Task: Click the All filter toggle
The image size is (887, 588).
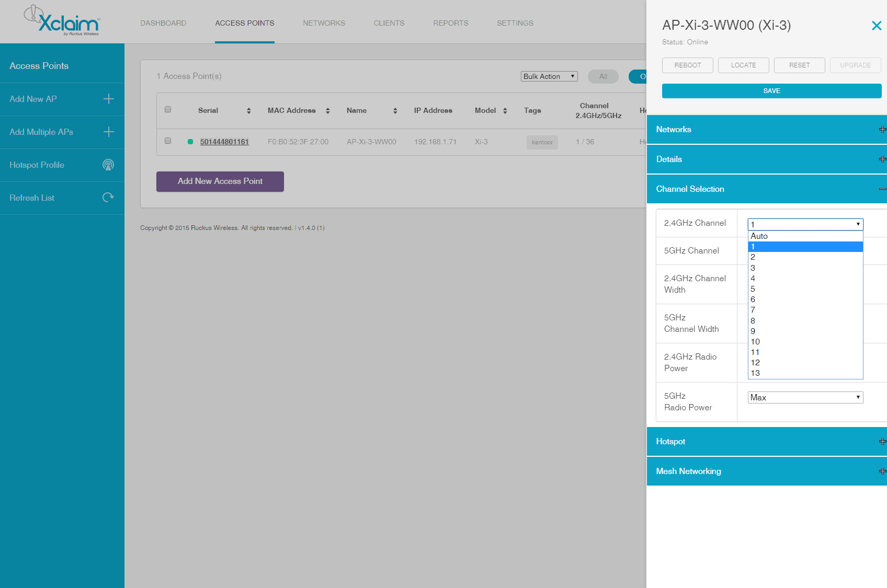Action: pos(603,76)
